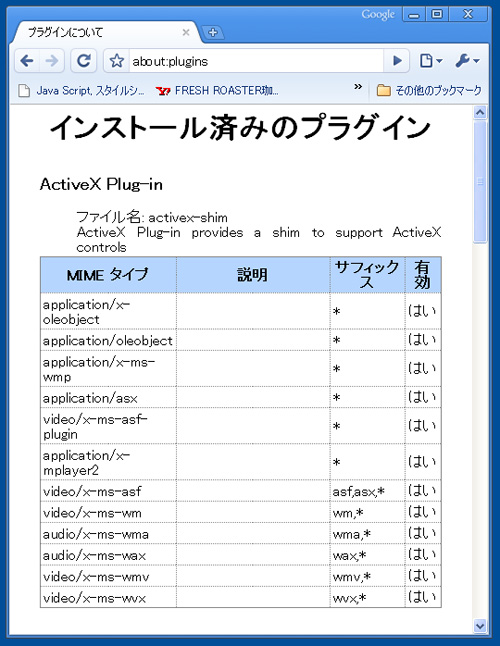Open the page menu icon

click(430, 61)
